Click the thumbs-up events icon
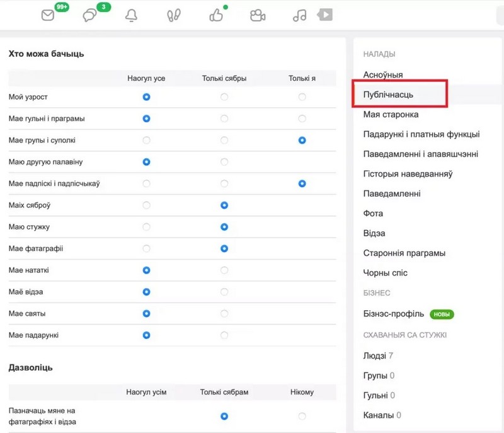The width and height of the screenshot is (504, 433). [216, 16]
